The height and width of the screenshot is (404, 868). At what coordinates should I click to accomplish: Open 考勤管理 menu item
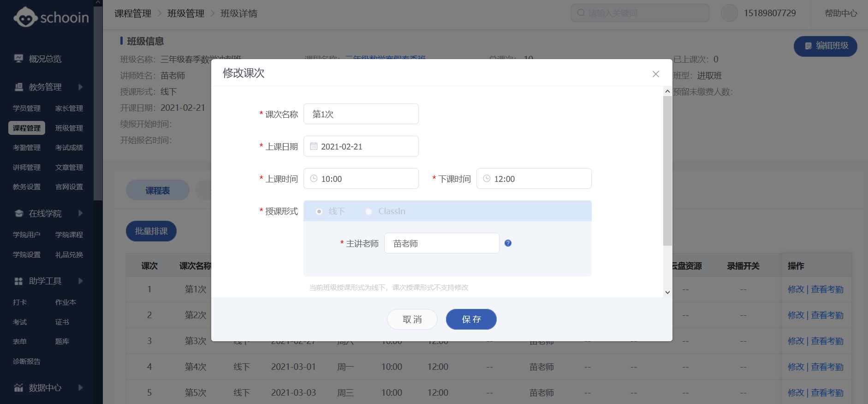(27, 147)
